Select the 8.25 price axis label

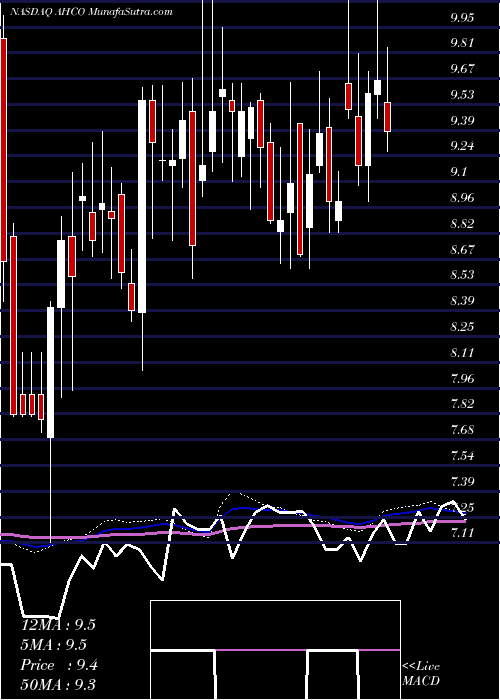462,327
